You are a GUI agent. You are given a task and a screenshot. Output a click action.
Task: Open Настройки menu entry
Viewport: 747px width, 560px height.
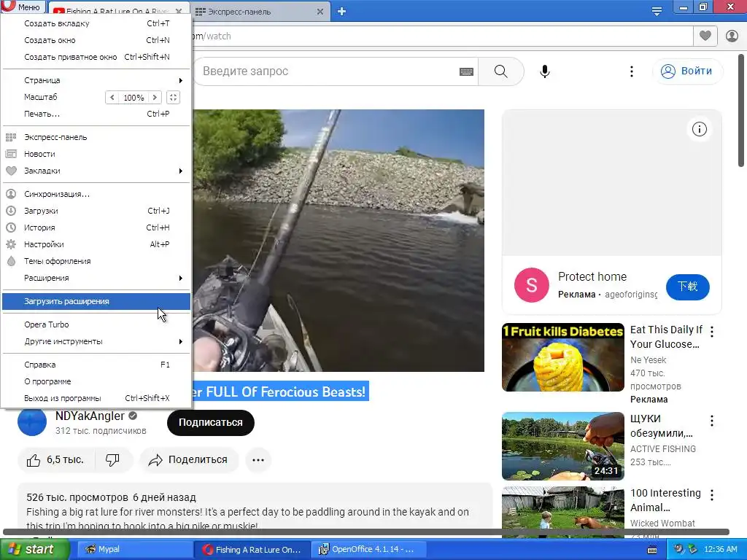[96, 244]
